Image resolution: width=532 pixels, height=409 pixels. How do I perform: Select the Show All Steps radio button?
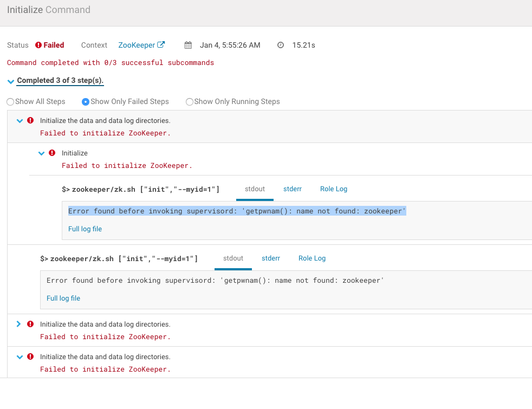pos(10,102)
